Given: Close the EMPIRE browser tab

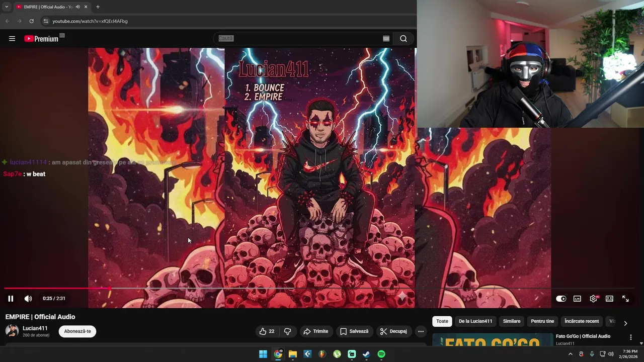Looking at the screenshot, I should (x=86, y=7).
